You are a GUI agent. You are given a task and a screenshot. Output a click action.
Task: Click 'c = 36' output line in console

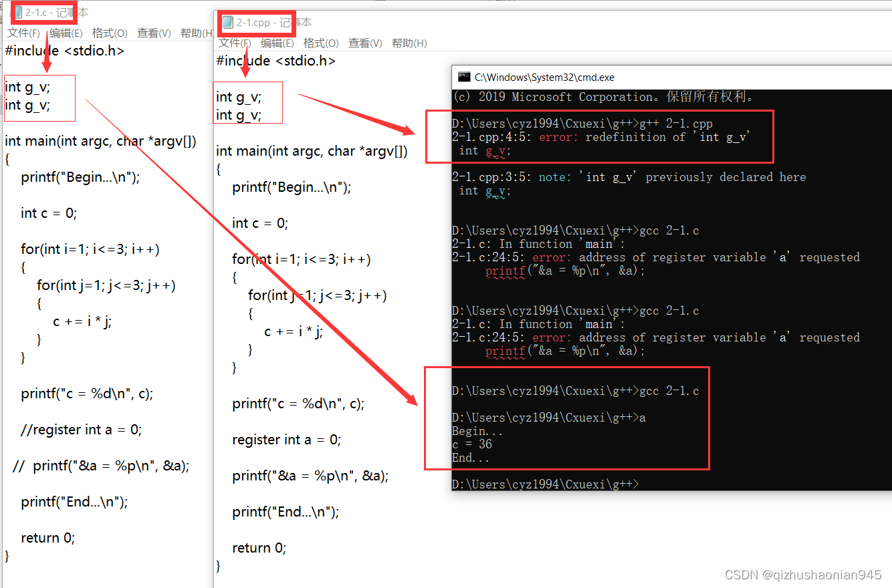(472, 444)
